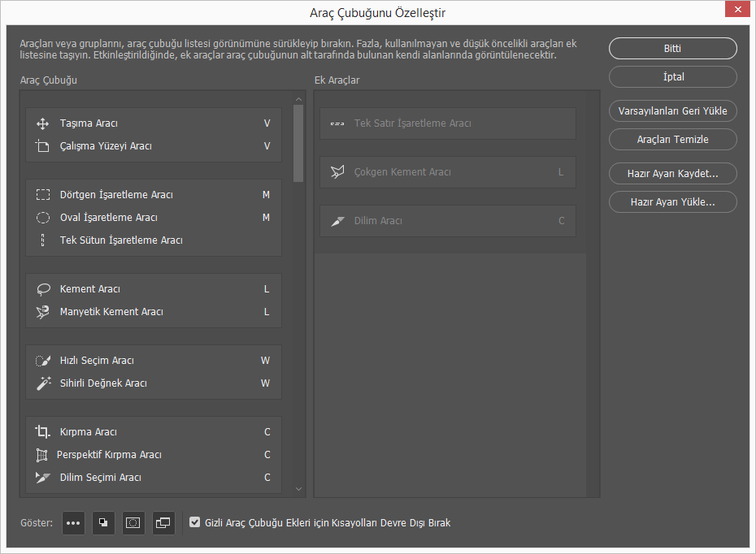
Task: Toggle the three-dots show button
Action: [x=73, y=523]
